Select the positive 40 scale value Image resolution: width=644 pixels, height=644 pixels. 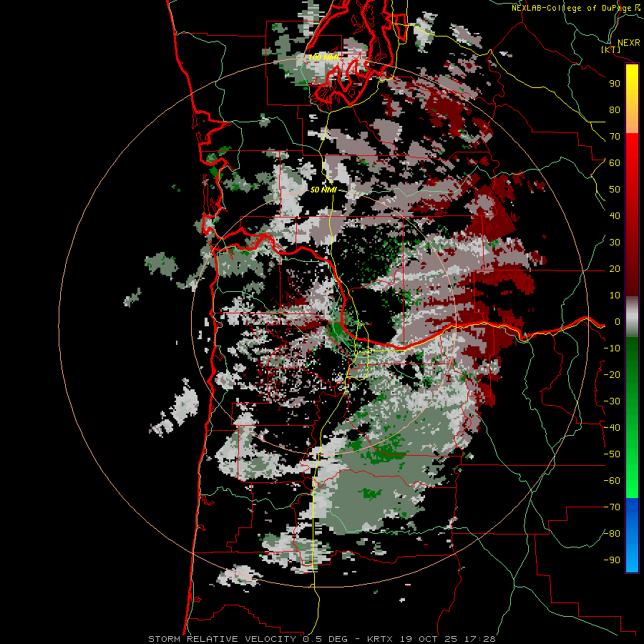coord(615,216)
